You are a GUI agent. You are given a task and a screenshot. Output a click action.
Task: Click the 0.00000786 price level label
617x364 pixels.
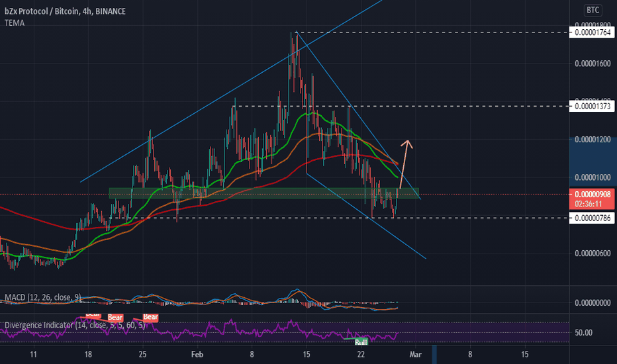pos(593,218)
